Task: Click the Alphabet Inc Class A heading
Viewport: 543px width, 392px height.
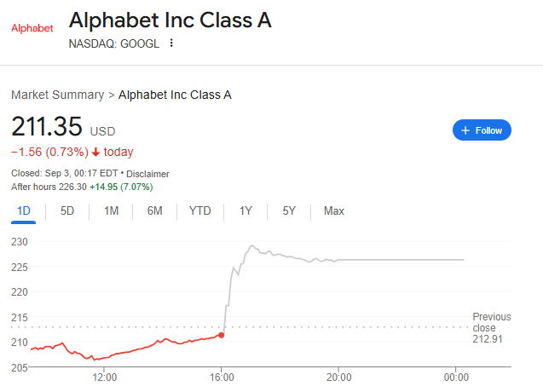Action: click(x=170, y=20)
